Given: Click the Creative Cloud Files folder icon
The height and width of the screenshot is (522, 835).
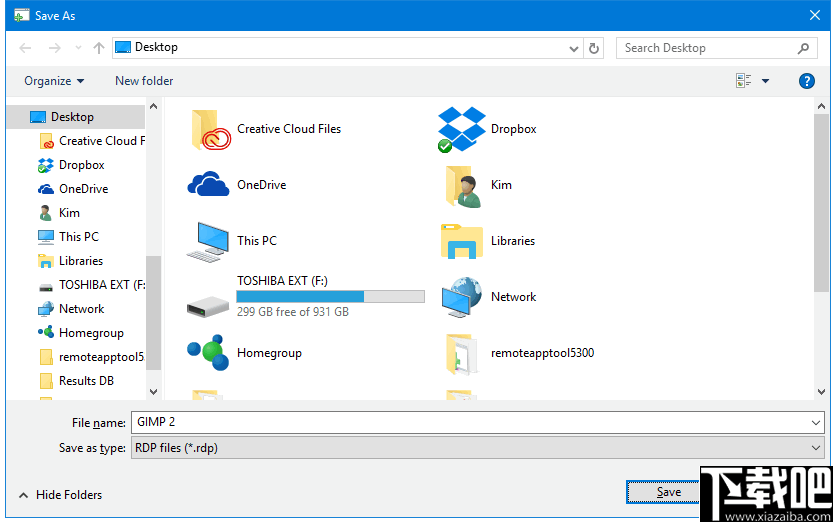Looking at the screenshot, I should click(x=210, y=129).
